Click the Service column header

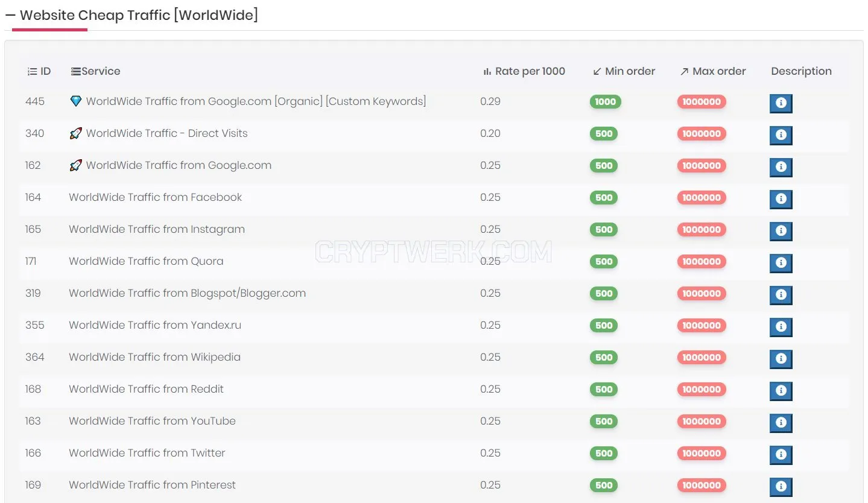pos(96,71)
